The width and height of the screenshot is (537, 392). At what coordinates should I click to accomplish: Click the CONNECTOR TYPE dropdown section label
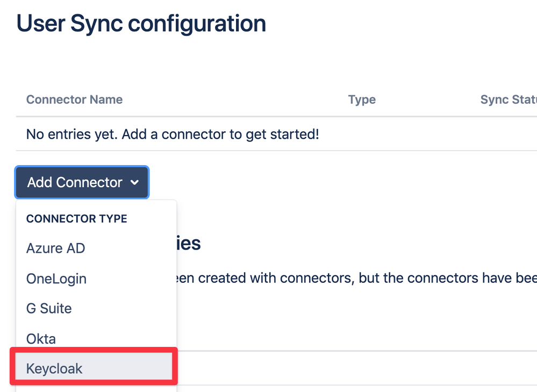click(x=77, y=219)
